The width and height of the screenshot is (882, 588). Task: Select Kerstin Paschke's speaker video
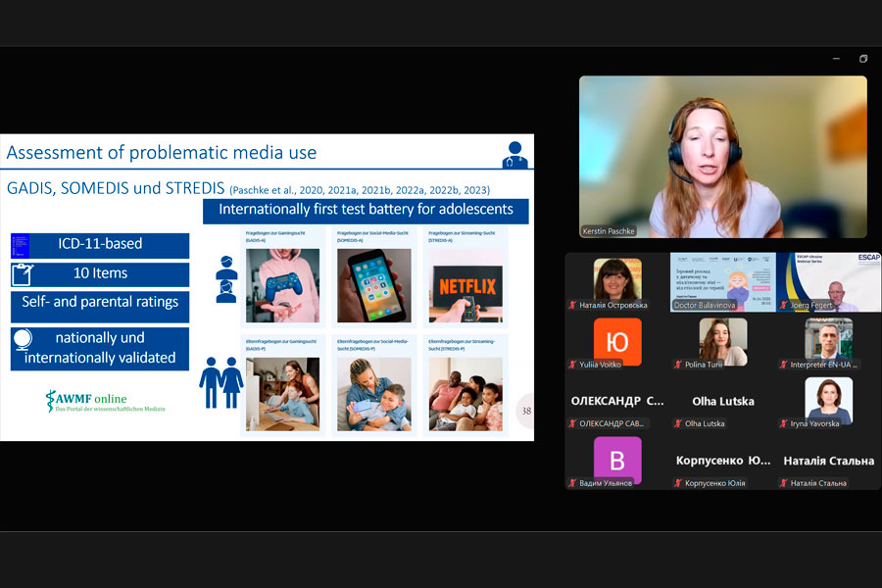click(722, 157)
